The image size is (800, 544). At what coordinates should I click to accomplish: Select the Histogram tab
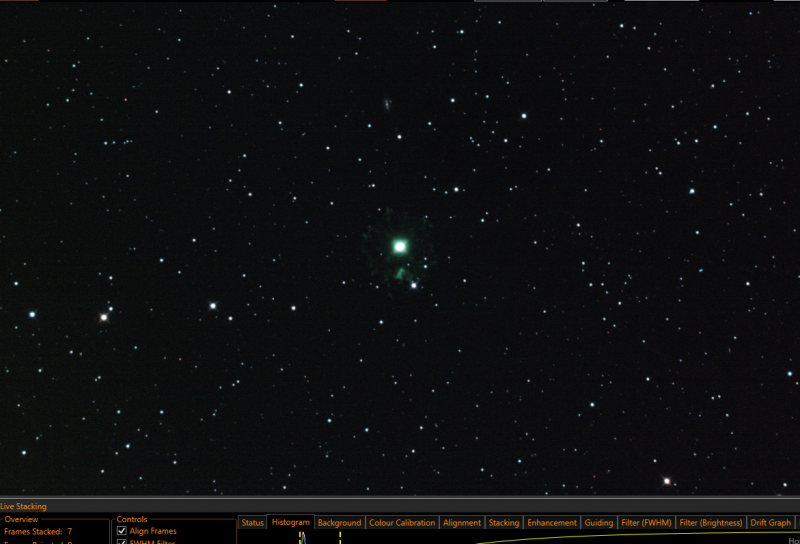[290, 522]
